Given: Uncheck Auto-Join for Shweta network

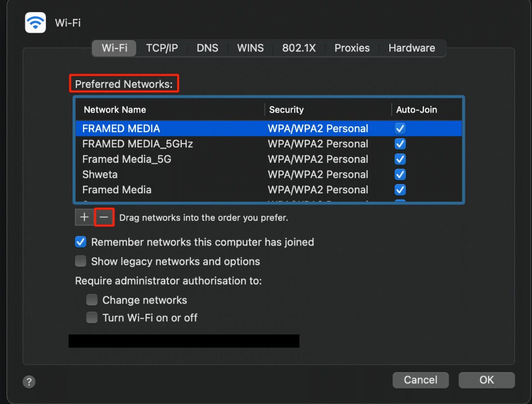Looking at the screenshot, I should (x=400, y=174).
